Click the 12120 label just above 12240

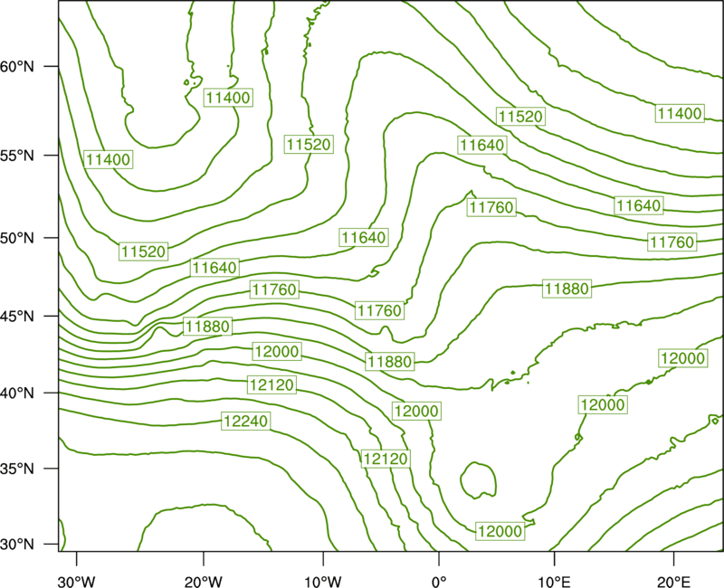[x=271, y=384]
